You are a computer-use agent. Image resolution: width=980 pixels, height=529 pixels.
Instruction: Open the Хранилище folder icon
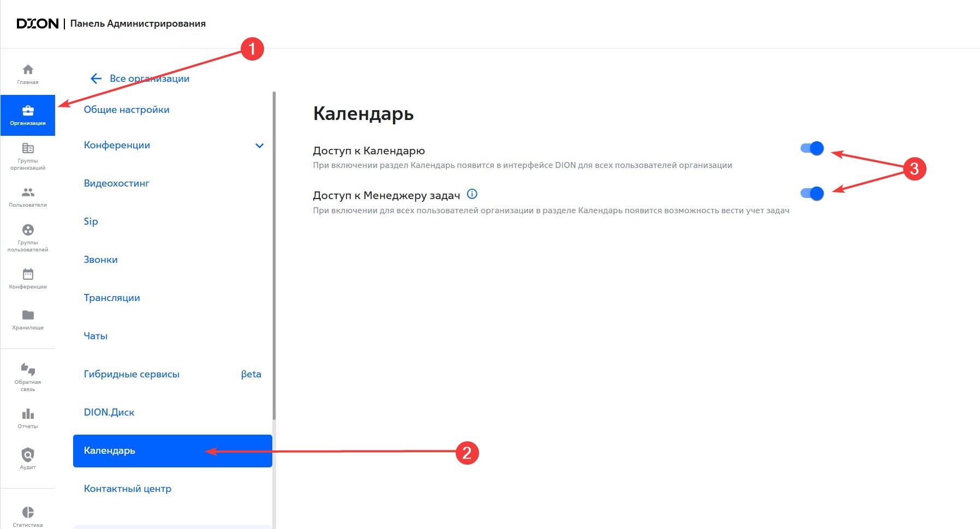point(28,315)
